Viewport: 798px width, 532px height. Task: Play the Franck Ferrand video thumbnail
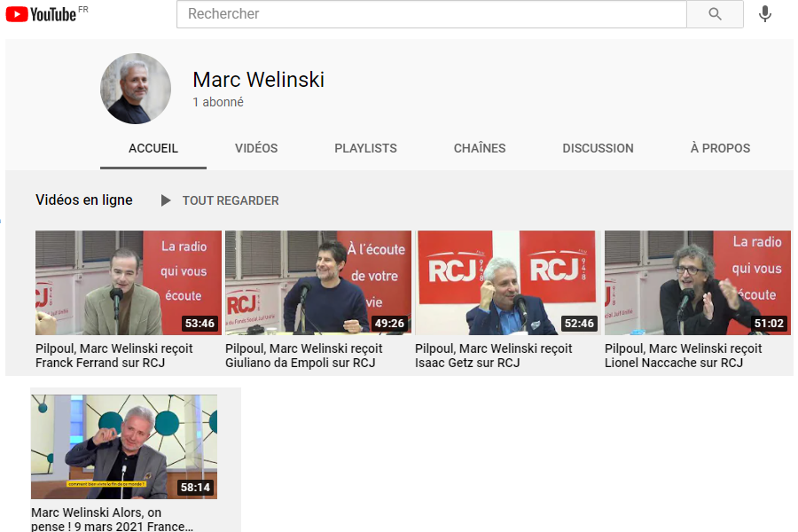pos(128,283)
